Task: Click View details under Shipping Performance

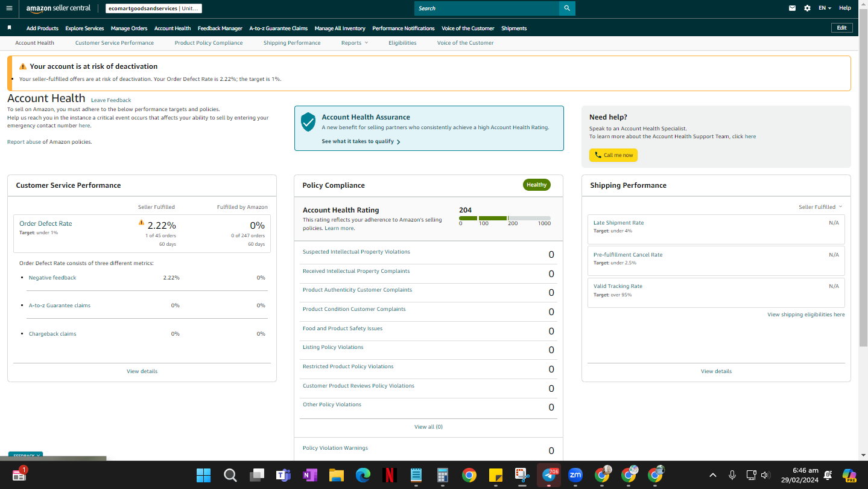Action: pos(716,371)
